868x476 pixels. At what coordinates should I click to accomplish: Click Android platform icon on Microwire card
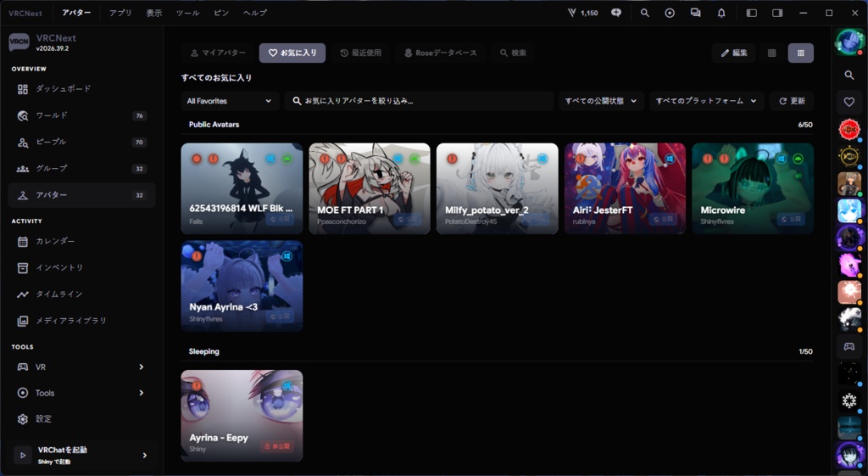coord(798,159)
